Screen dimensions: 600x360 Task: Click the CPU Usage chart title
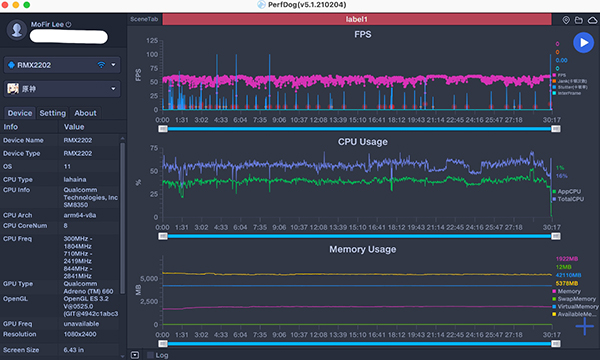tap(362, 142)
